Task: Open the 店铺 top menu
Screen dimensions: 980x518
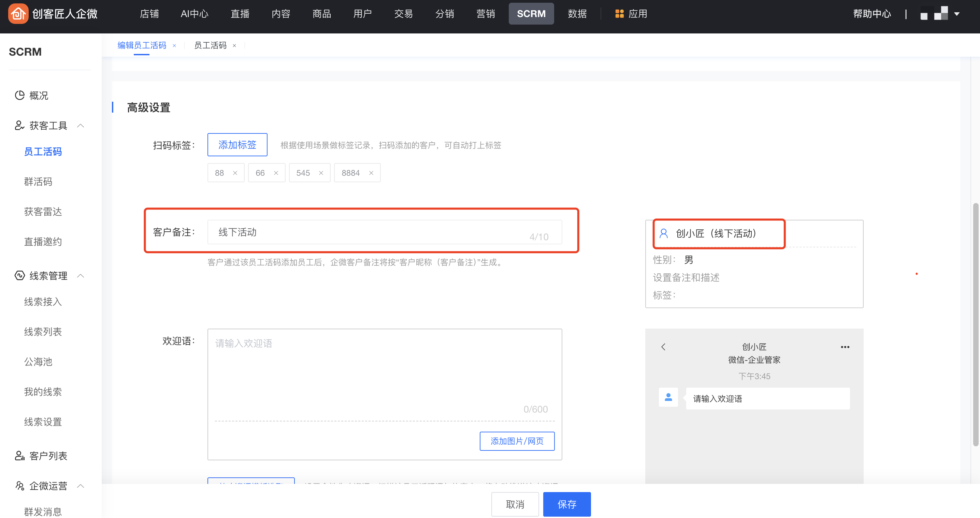Action: pos(149,14)
